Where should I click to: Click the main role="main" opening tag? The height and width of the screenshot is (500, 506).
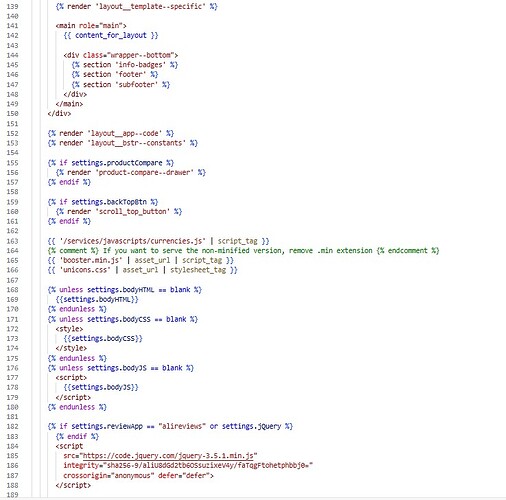pos(91,26)
